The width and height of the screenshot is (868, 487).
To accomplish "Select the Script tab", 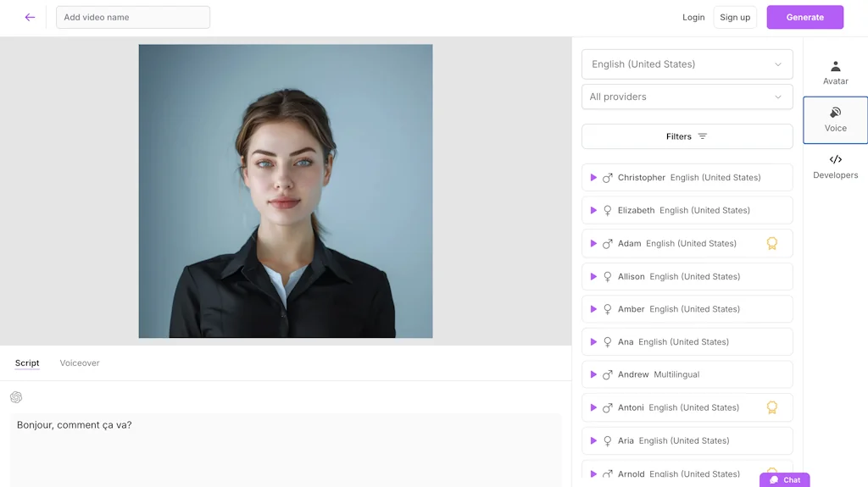I will pos(27,363).
